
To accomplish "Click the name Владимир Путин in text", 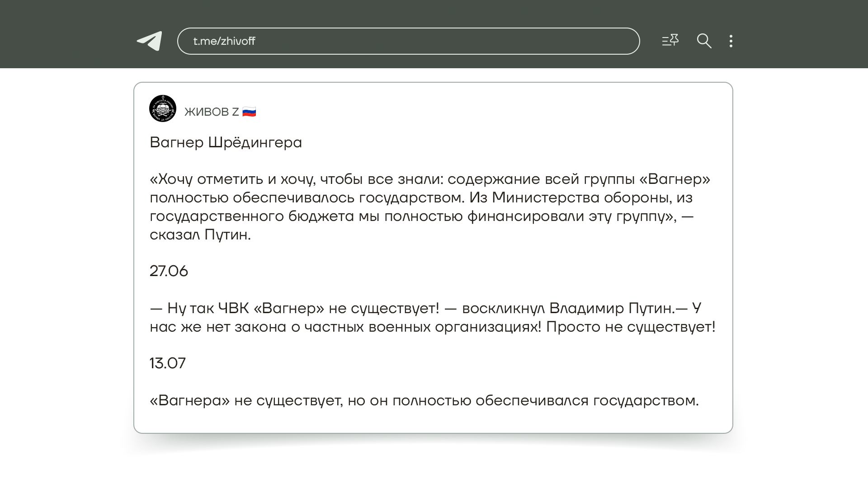I will 612,309.
